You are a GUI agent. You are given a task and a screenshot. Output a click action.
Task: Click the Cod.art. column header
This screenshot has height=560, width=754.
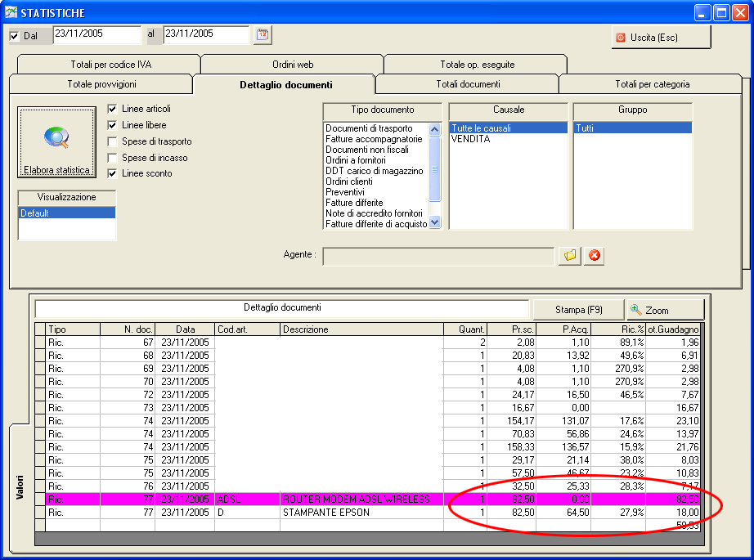click(247, 329)
